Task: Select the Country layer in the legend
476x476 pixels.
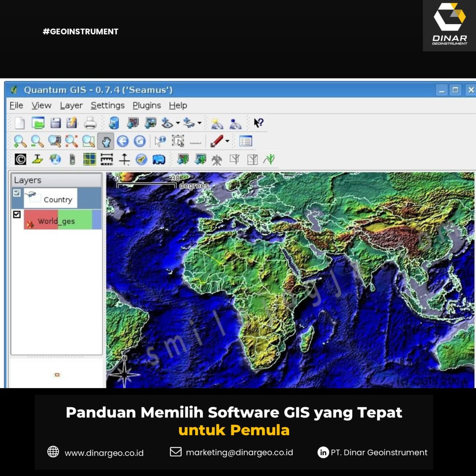Action: pyautogui.click(x=56, y=198)
